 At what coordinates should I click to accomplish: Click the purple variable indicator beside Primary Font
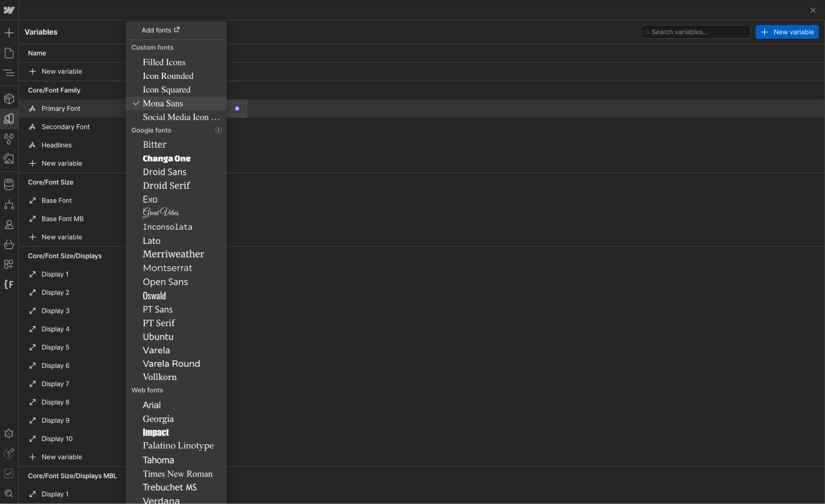pos(237,108)
